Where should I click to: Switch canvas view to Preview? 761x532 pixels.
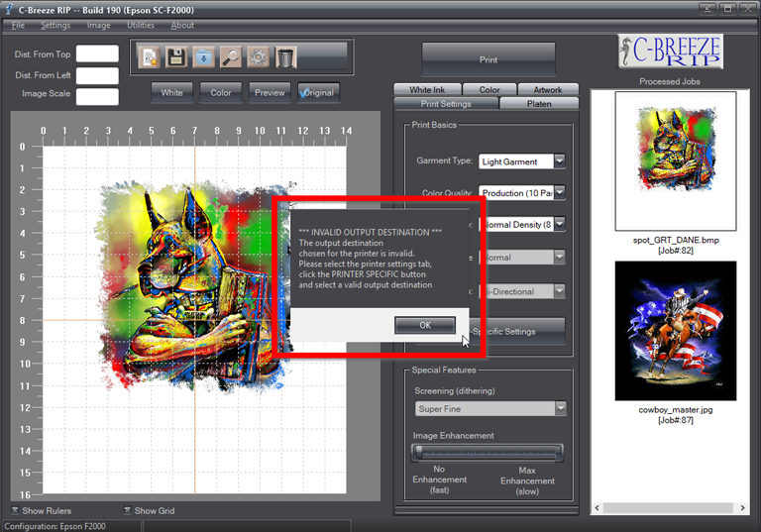coord(270,92)
